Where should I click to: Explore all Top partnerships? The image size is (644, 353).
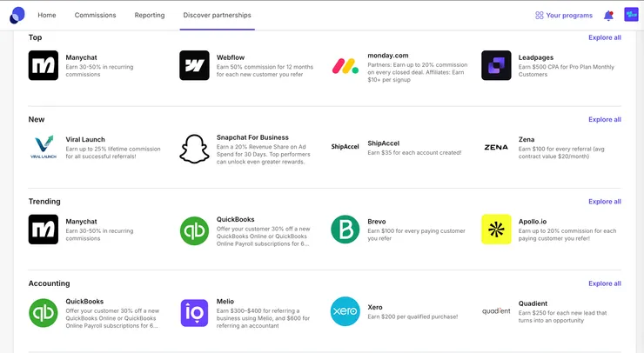[x=605, y=37]
